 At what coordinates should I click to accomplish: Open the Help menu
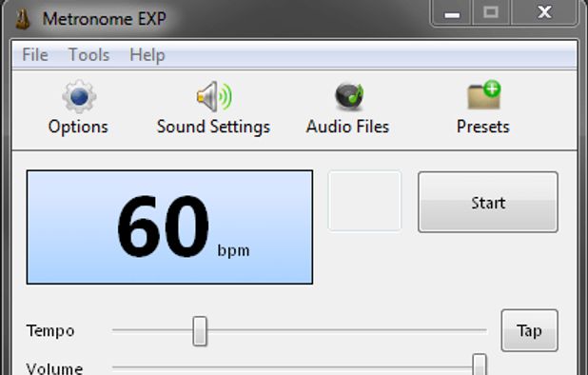pyautogui.click(x=147, y=55)
